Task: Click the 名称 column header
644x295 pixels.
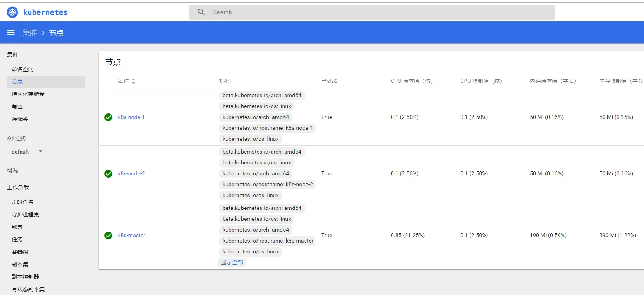Action: pyautogui.click(x=123, y=81)
